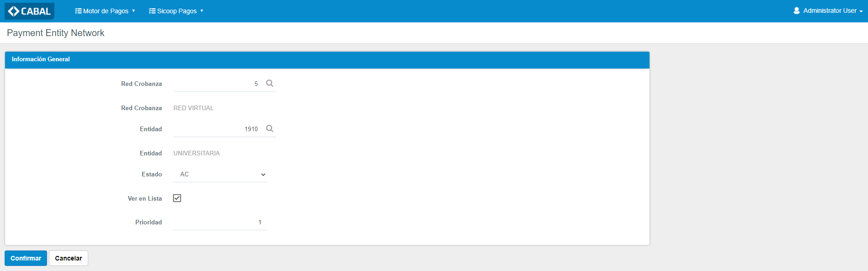Click the Cancelar button

69,258
